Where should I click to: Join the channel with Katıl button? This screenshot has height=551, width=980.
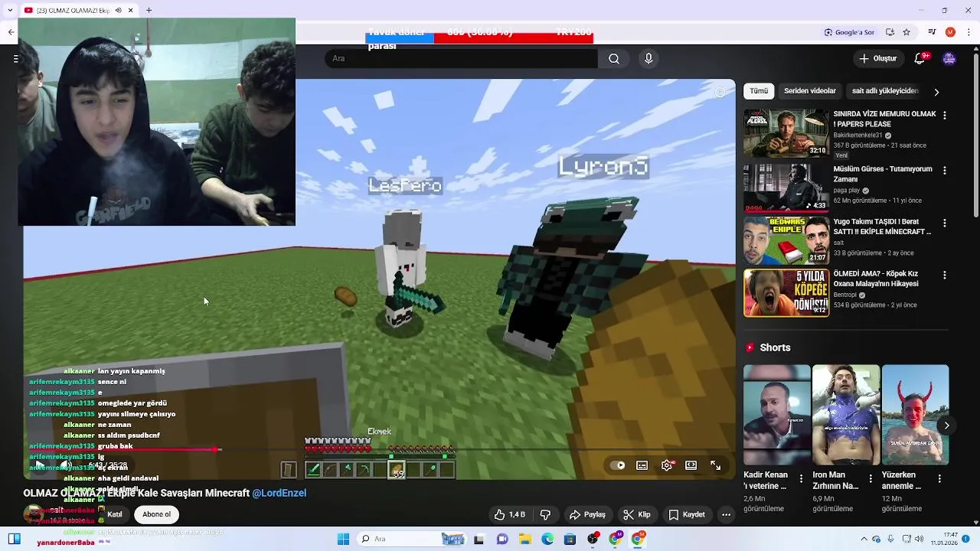click(x=114, y=514)
